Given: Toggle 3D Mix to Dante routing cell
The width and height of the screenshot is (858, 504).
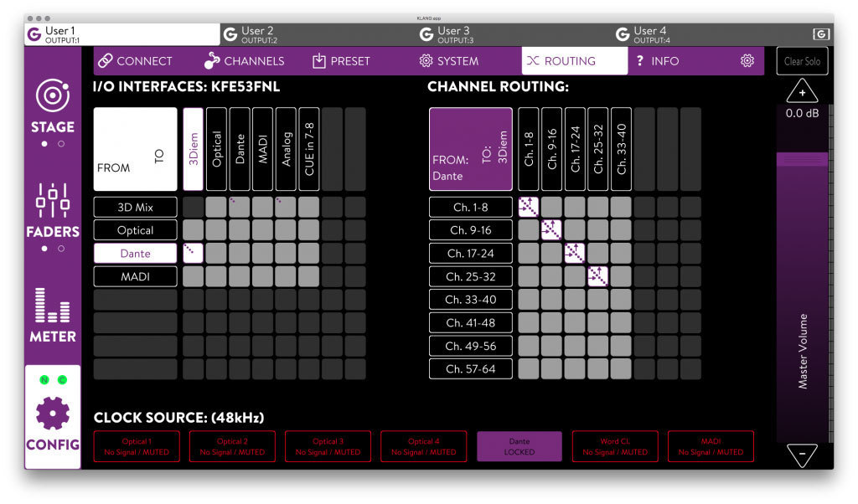Looking at the screenshot, I should (x=240, y=207).
